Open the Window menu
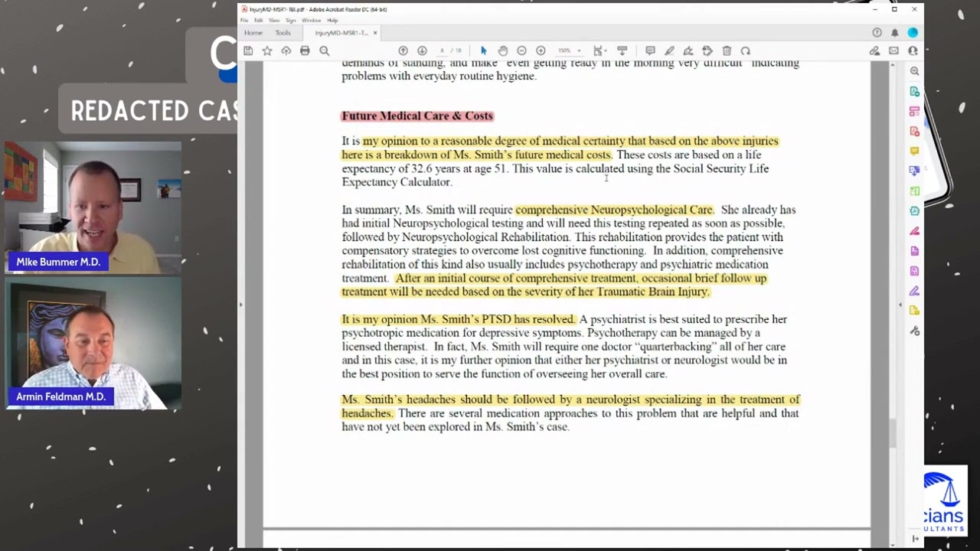980x551 pixels. 311,20
